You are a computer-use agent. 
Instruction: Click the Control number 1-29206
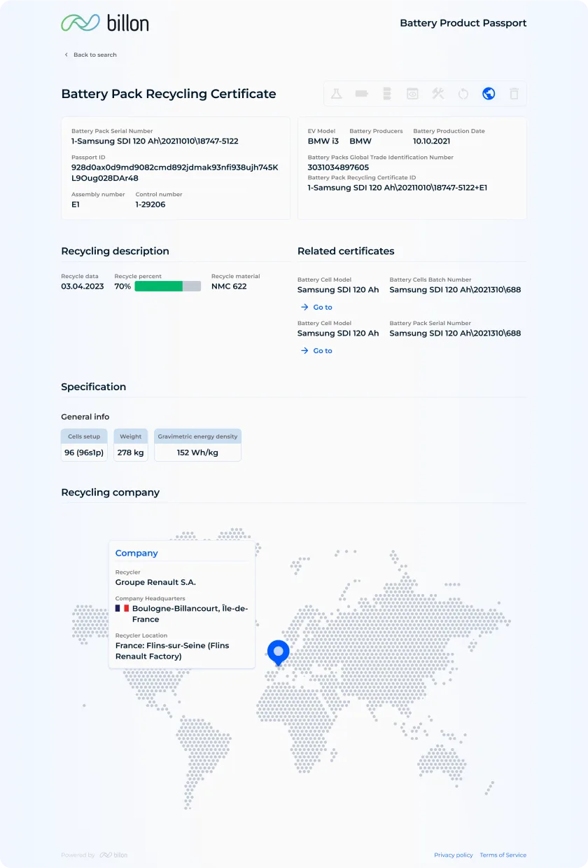pos(150,205)
